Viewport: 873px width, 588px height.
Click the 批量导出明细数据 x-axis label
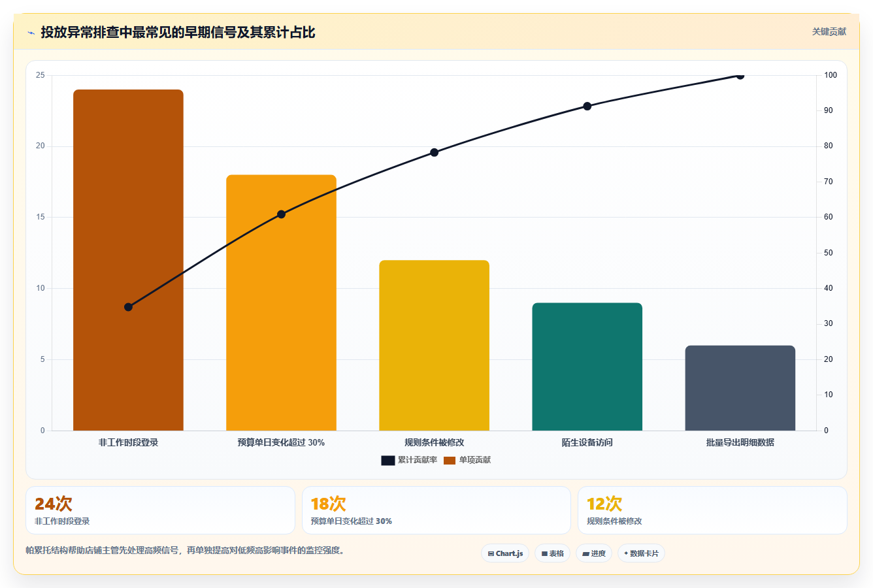coord(740,442)
